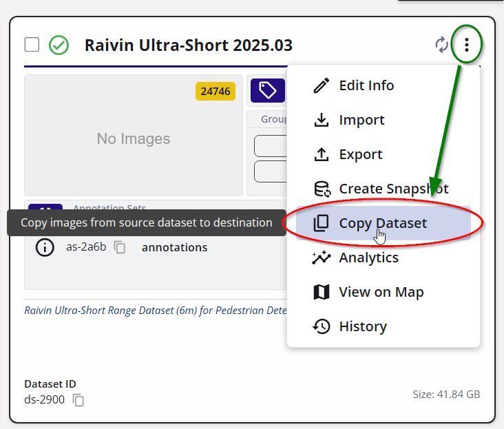Open History from the dataset menu
This screenshot has width=504, height=429.
point(384,326)
